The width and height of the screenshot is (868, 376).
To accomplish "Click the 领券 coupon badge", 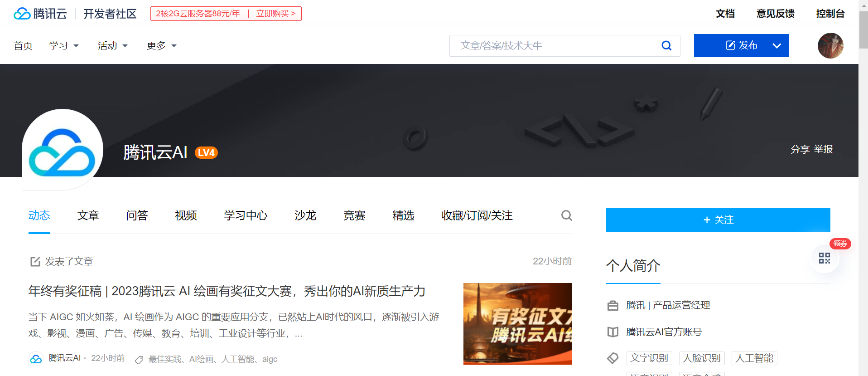I will point(840,244).
